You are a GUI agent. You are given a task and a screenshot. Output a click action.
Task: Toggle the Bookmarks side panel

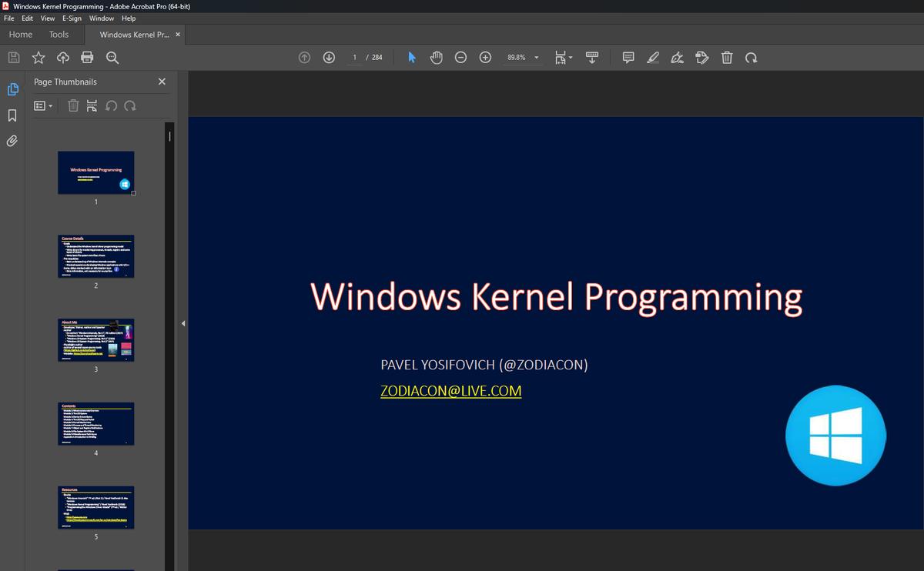pyautogui.click(x=12, y=115)
